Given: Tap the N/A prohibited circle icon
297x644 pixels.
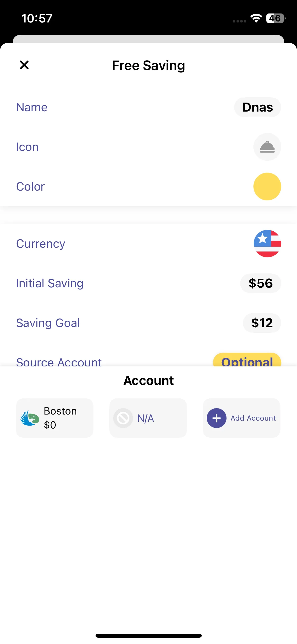Looking at the screenshot, I should (123, 418).
